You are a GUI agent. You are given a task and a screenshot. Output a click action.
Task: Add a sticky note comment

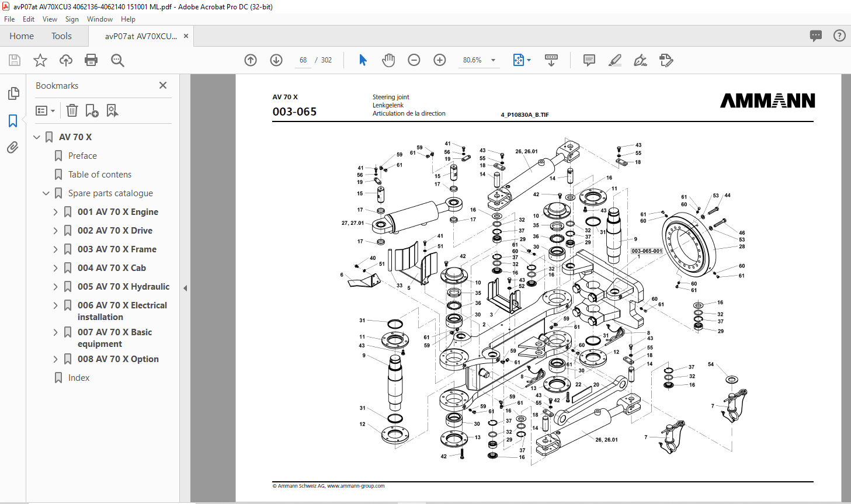tap(589, 60)
